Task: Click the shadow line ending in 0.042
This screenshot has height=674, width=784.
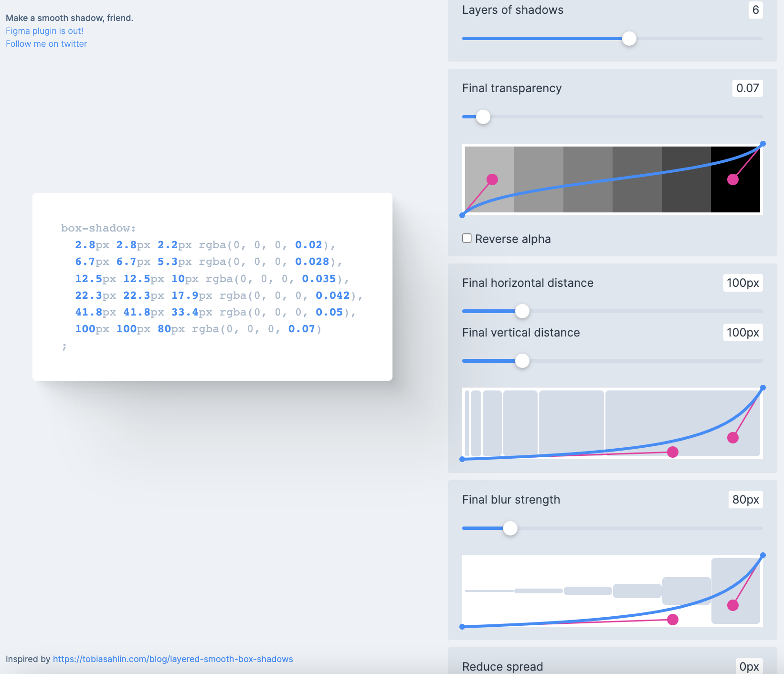Action: 219,295
